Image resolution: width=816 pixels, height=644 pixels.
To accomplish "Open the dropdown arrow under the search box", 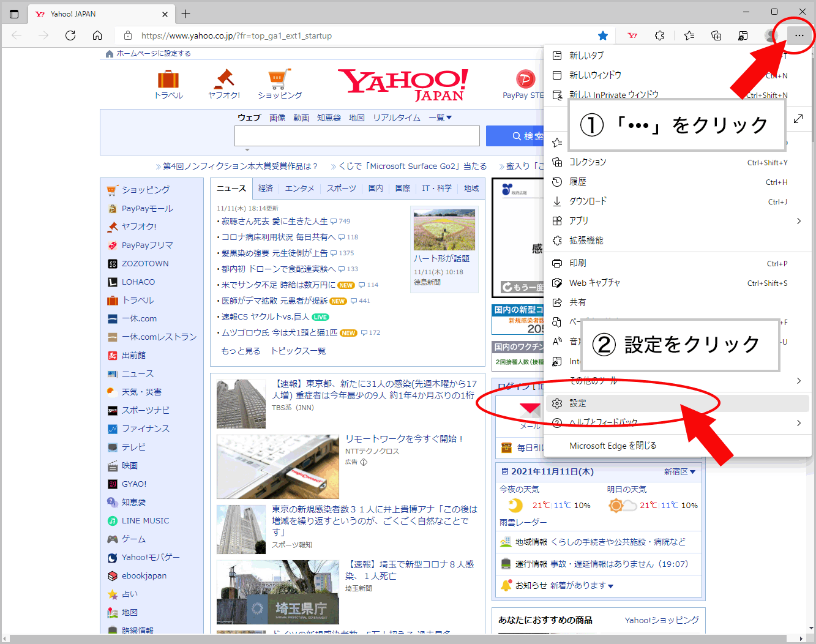I will 247,149.
